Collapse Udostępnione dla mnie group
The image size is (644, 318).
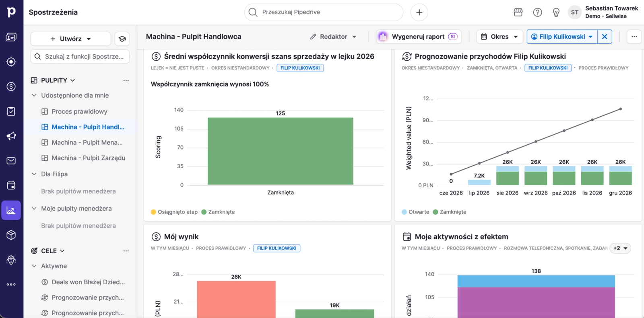coord(34,96)
